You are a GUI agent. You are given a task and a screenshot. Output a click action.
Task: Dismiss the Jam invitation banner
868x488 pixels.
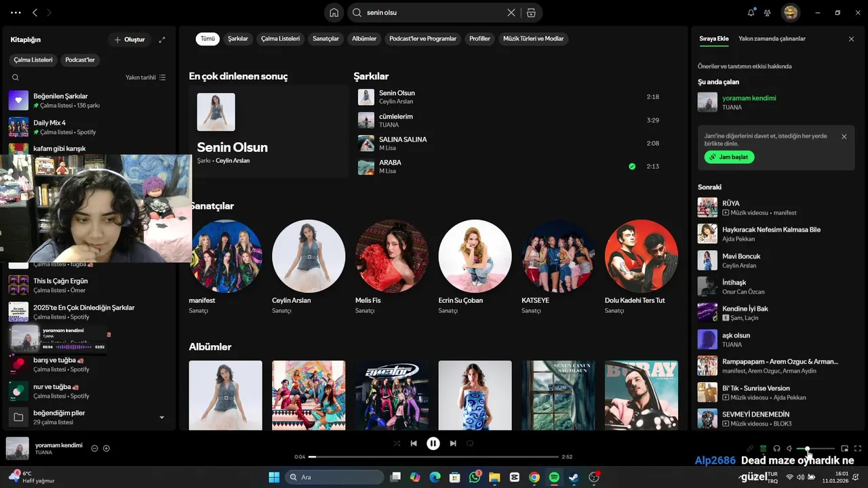coord(844,136)
